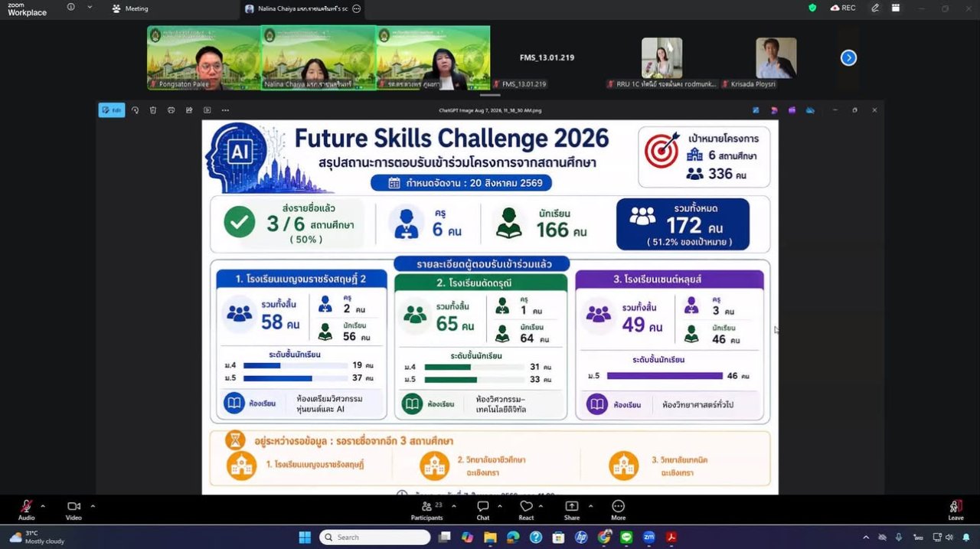Unmute the Audio microphone
This screenshot has width=980, height=549.
pyautogui.click(x=26, y=510)
